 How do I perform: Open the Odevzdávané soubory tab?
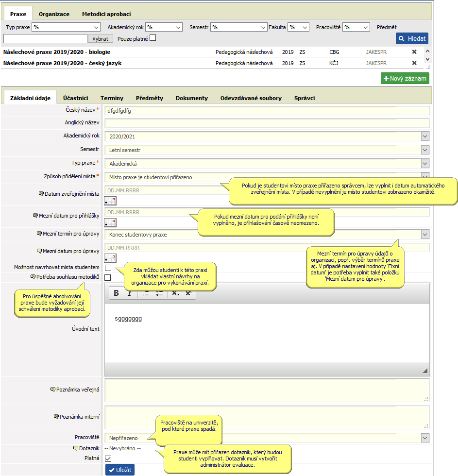coord(251,98)
